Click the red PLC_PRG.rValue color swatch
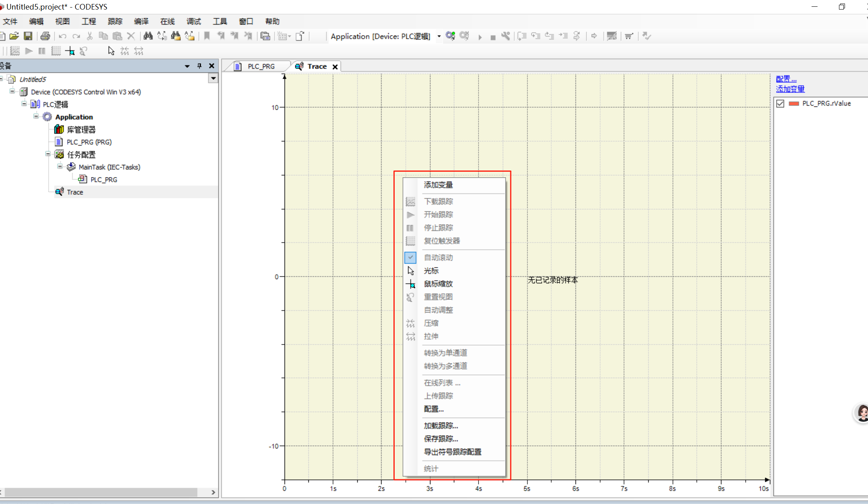Viewport: 868px width, 504px height. point(794,104)
